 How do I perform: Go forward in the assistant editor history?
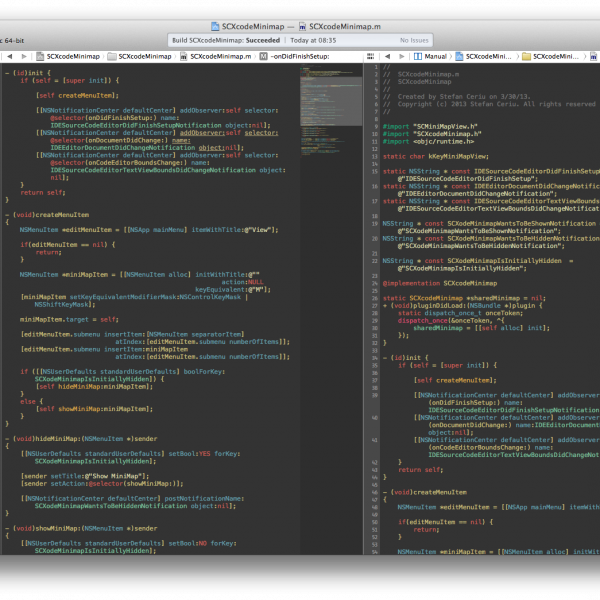click(401, 56)
